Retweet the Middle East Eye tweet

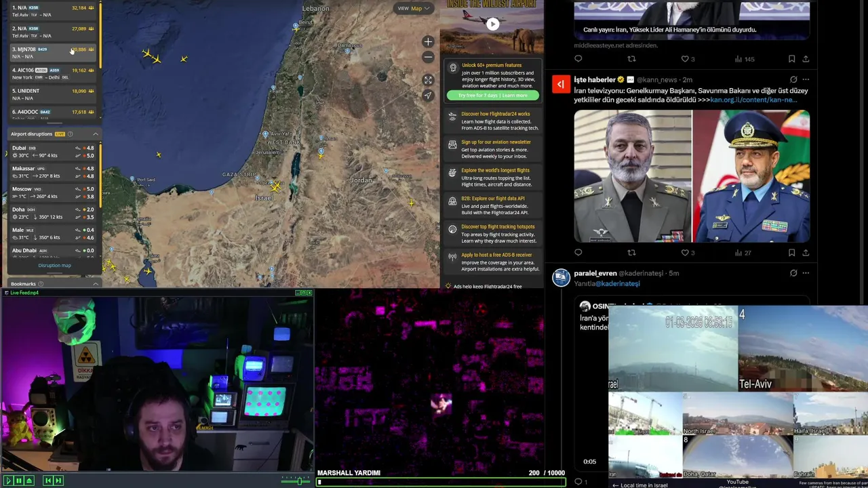(631, 59)
